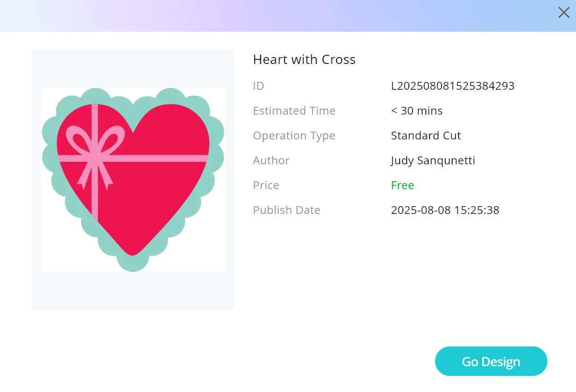Screen dimensions: 576x392
Task: Click the author name Judy Sanqunetti
Action: 433,161
